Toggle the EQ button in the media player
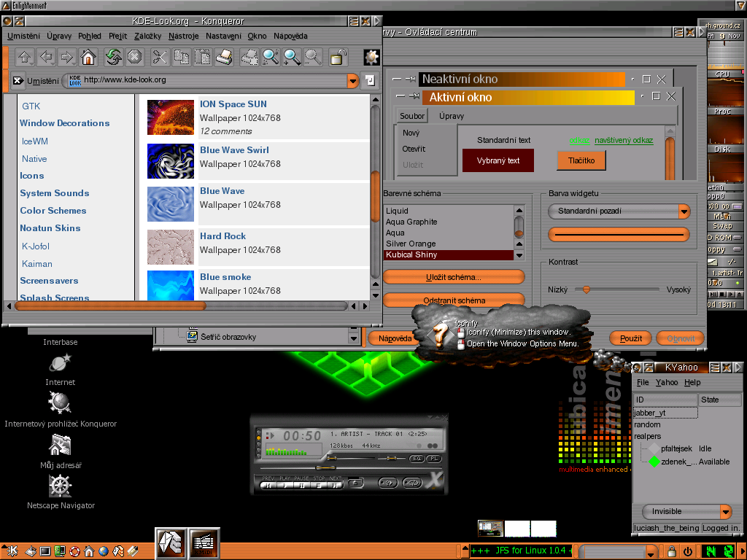Image resolution: width=747 pixels, height=560 pixels. (417, 459)
